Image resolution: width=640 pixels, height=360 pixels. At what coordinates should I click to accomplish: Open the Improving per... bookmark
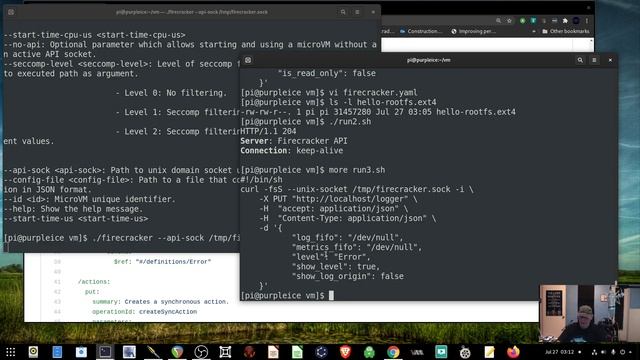click(x=473, y=31)
